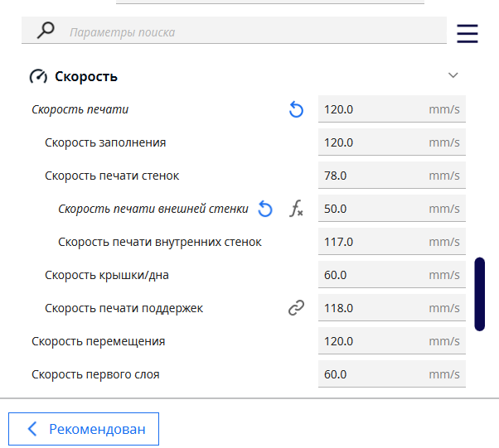This screenshot has width=499, height=448.
Task: Edit the Скорость печати value field
Action: coord(373,109)
